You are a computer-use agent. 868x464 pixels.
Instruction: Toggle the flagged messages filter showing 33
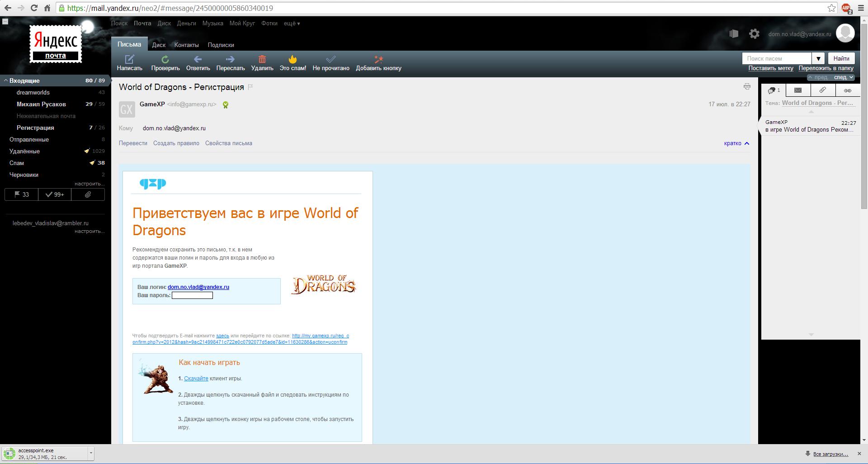pyautogui.click(x=21, y=194)
